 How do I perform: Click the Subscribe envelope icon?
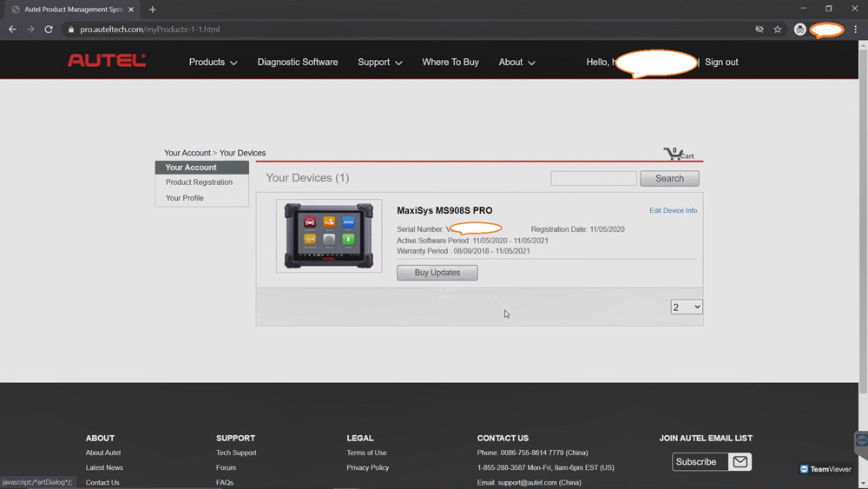[740, 462]
